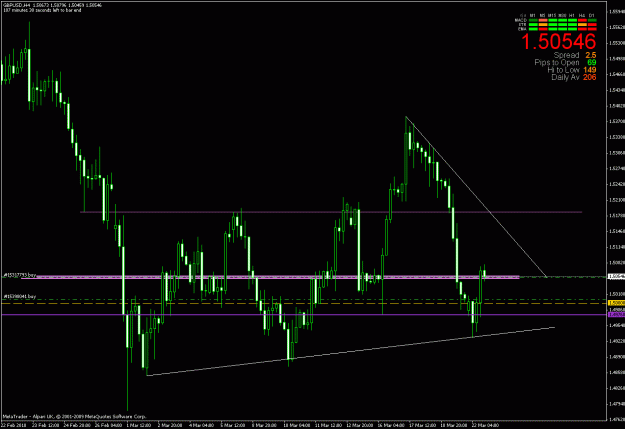The image size is (625, 429).
Task: Click the GBPUSD,H4 chart title text
Action: click(x=17, y=5)
